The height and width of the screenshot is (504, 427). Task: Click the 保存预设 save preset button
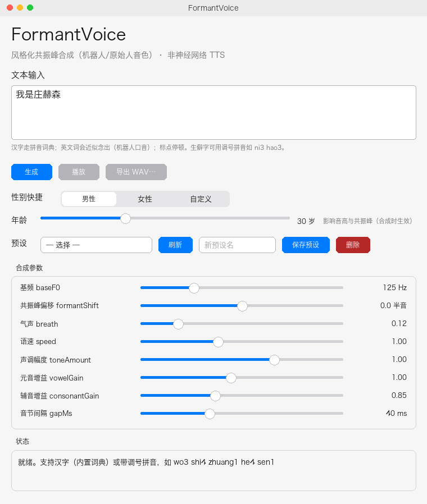(x=306, y=245)
